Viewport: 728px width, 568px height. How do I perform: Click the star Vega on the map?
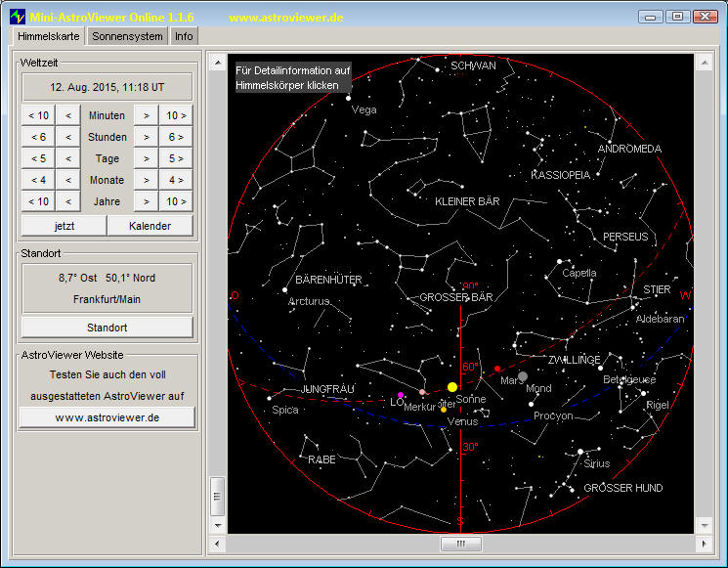(x=350, y=97)
